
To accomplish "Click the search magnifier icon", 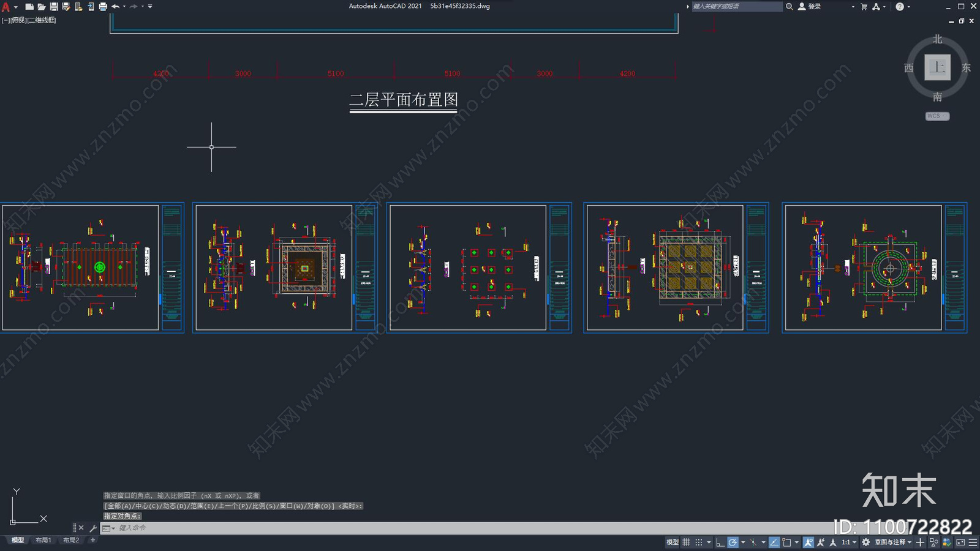I will pos(790,6).
